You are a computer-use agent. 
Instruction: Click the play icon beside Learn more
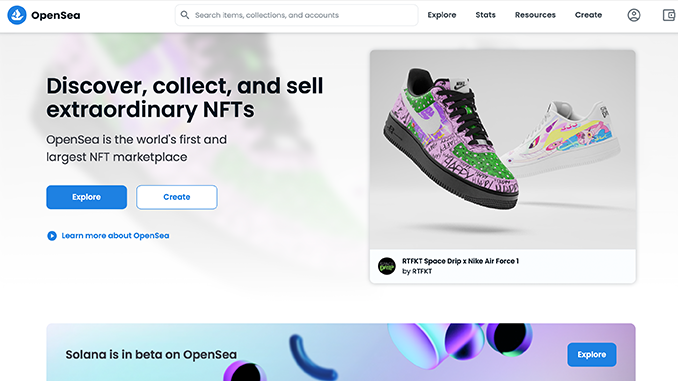click(x=52, y=236)
